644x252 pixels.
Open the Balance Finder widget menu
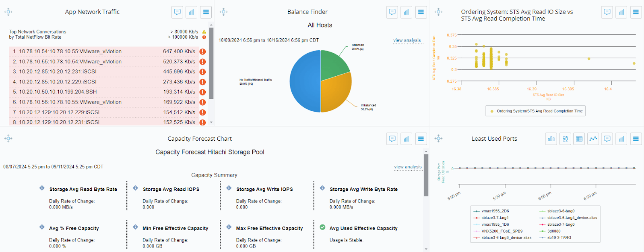click(x=421, y=12)
